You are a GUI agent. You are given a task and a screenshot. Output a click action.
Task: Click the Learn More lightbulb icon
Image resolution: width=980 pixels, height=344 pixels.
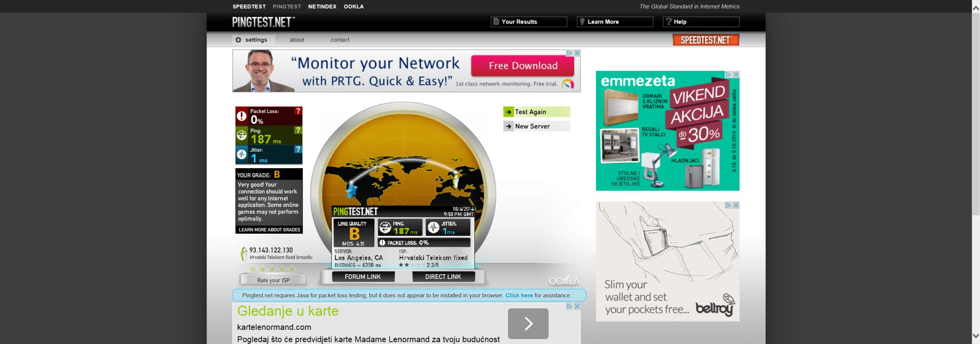click(582, 21)
